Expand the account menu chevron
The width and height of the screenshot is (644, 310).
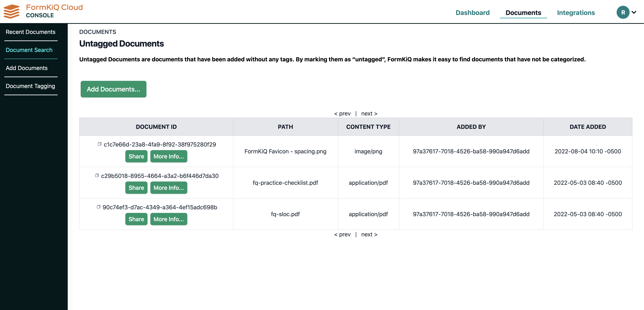[634, 12]
